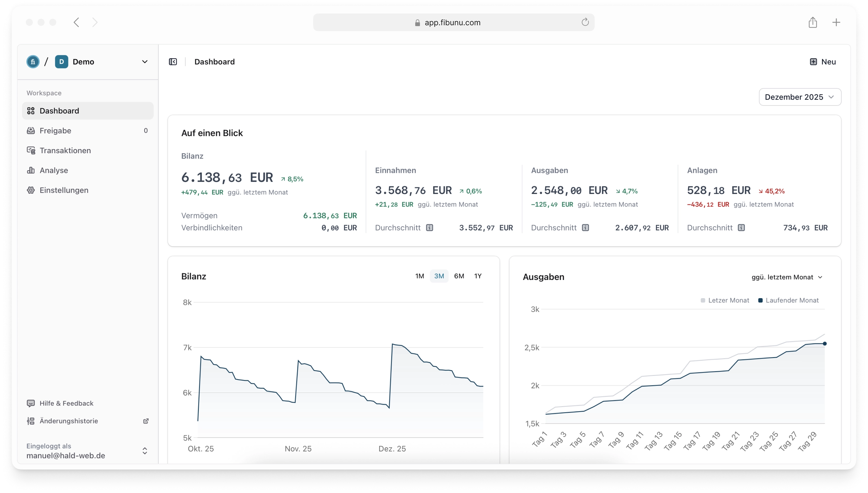
Task: Click browser share icon
Action: [813, 22]
